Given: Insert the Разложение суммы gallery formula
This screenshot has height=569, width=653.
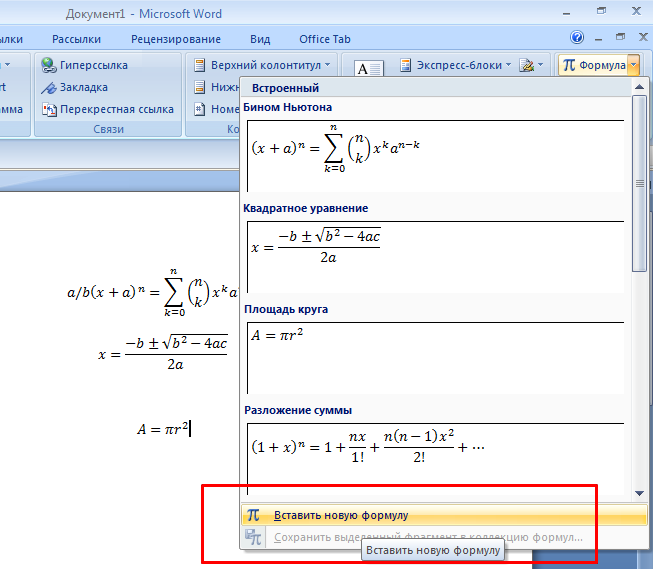Looking at the screenshot, I should [x=435, y=459].
